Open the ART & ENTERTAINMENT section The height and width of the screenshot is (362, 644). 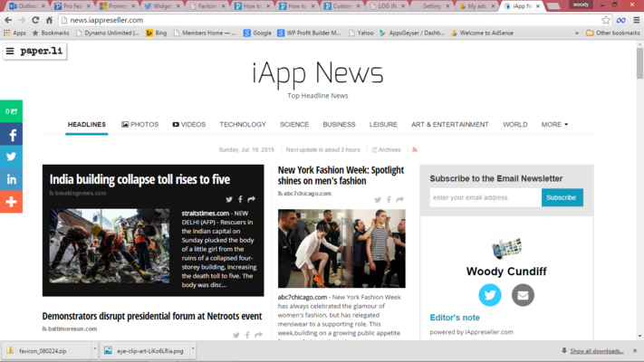(450, 124)
